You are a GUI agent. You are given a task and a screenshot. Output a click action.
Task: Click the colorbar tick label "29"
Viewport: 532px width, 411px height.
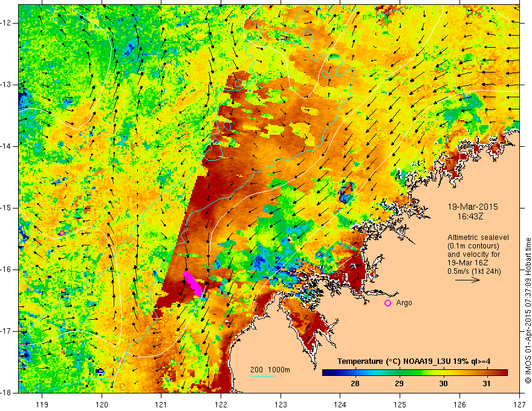tap(399, 384)
